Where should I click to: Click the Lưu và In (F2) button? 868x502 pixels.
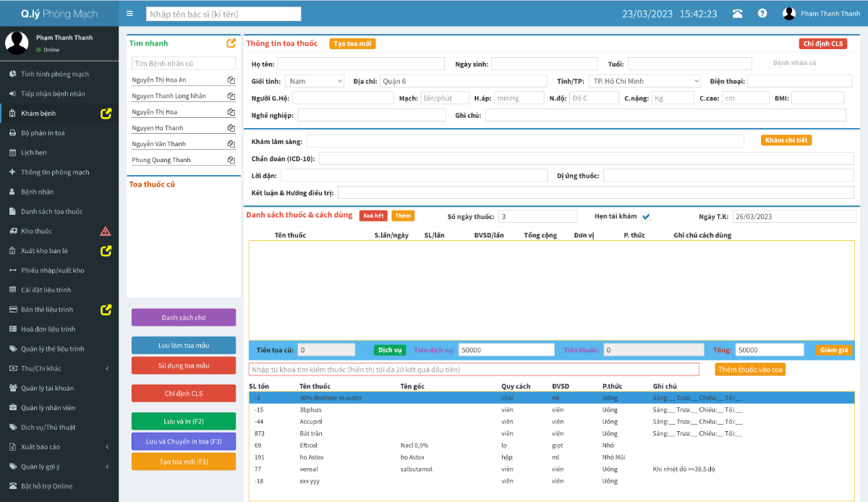coord(183,420)
